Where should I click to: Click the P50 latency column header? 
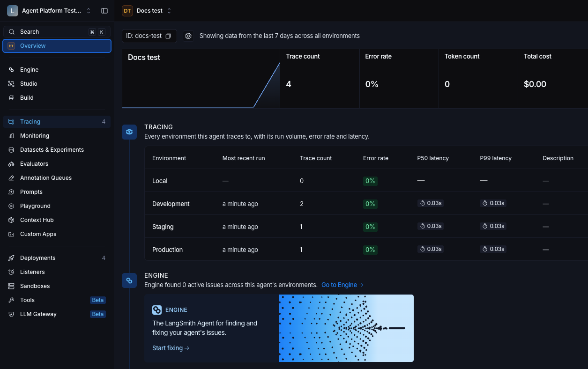click(433, 158)
